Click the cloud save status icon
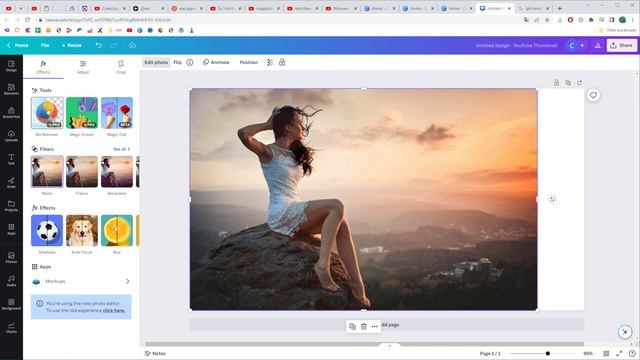The width and height of the screenshot is (640, 360). tap(132, 45)
